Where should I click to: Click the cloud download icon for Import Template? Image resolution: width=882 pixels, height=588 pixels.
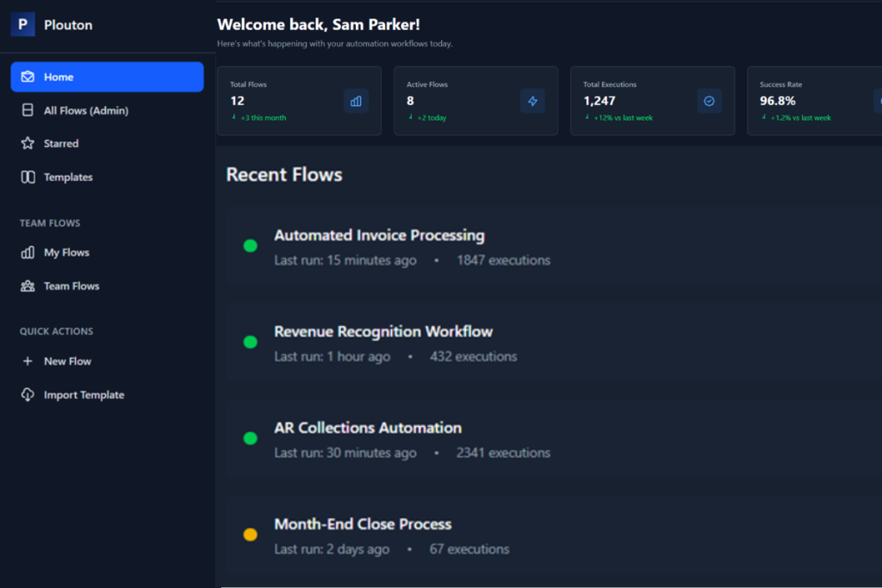[x=28, y=394]
